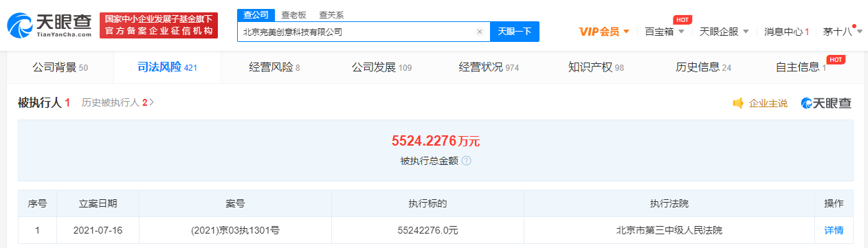
Task: Clear the search box with the X icon
Action: click(480, 32)
